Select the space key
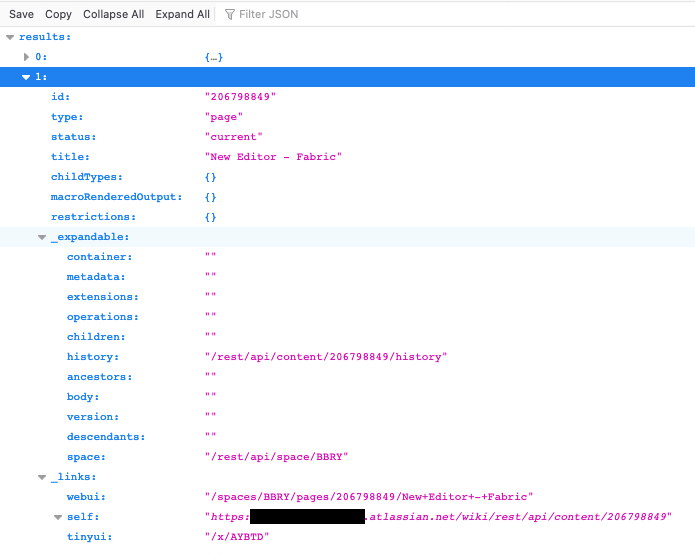The image size is (695, 553). (86, 457)
